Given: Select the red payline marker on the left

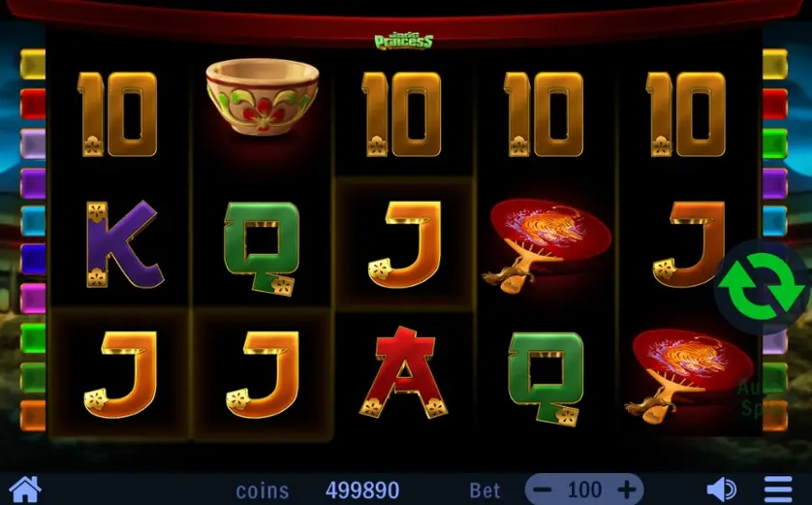Looking at the screenshot, I should pos(33,104).
